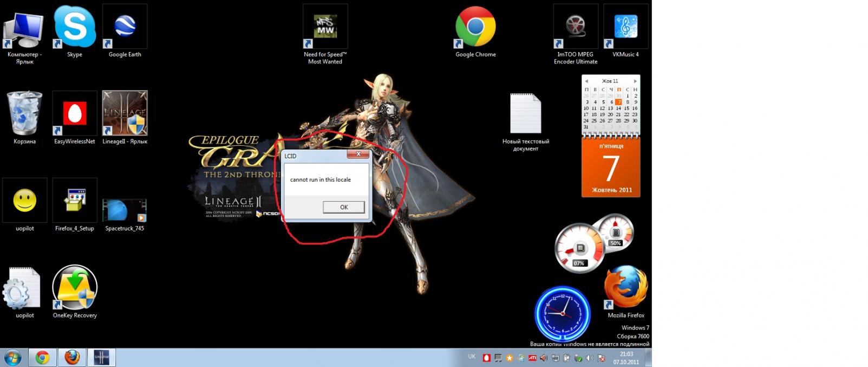Select the VKMusic 4 desktop shortcut
Image resolution: width=868 pixels, height=367 pixels.
[625, 31]
